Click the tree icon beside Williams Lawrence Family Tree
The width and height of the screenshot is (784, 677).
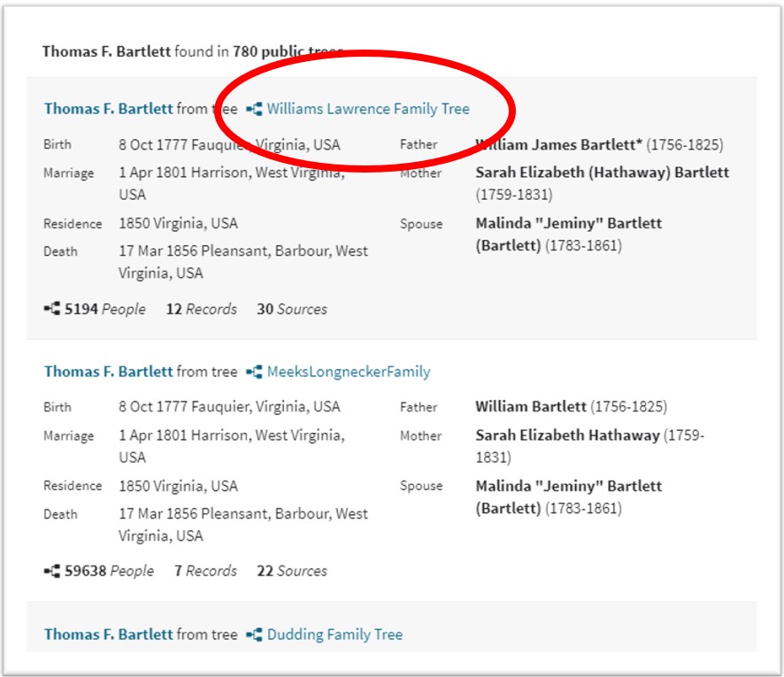point(254,109)
